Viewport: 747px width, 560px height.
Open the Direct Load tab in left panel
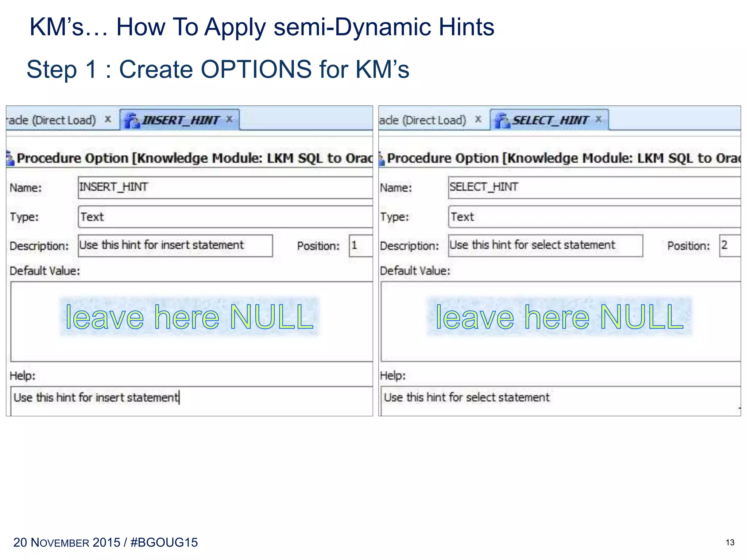(52, 120)
